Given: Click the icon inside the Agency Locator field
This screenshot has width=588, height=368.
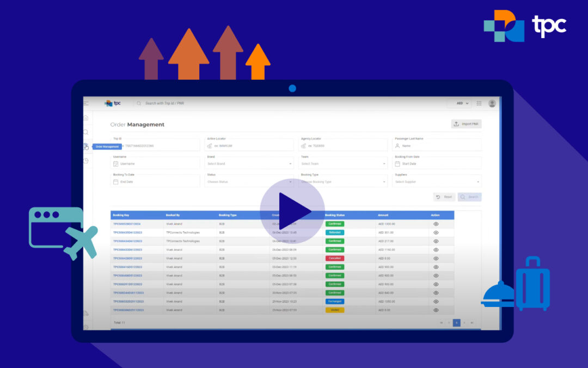Looking at the screenshot, I should tap(304, 146).
